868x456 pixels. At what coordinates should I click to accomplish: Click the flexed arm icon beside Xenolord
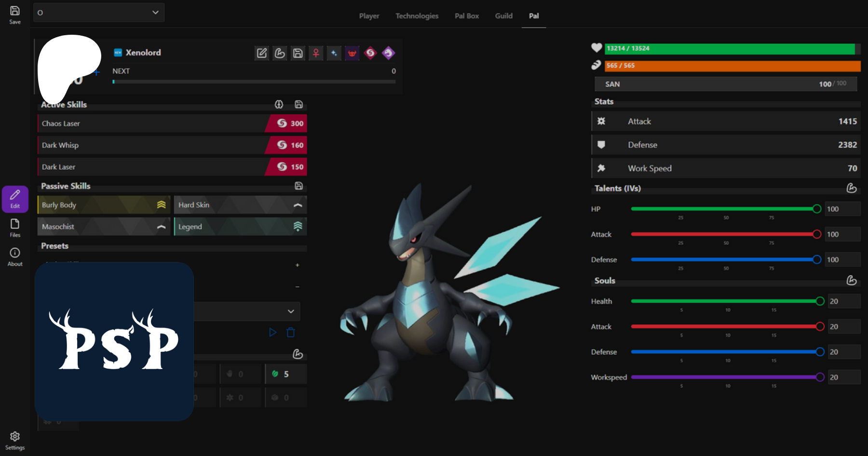(280, 53)
